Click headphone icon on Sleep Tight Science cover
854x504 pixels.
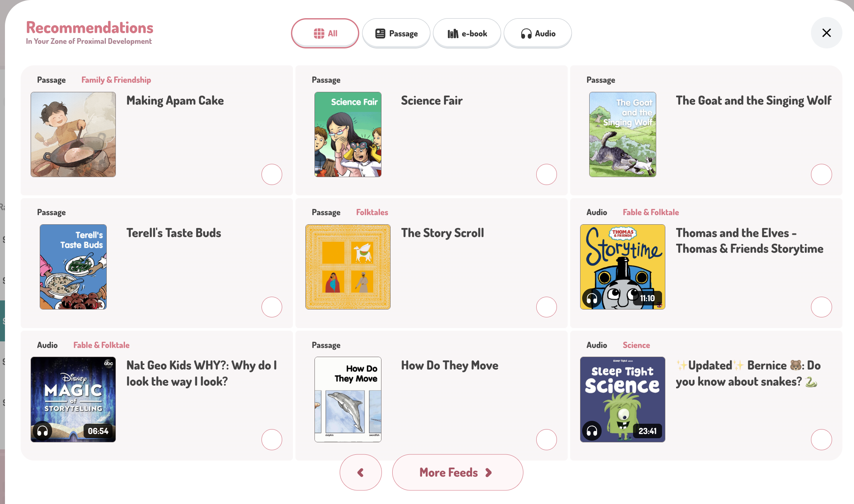click(592, 431)
